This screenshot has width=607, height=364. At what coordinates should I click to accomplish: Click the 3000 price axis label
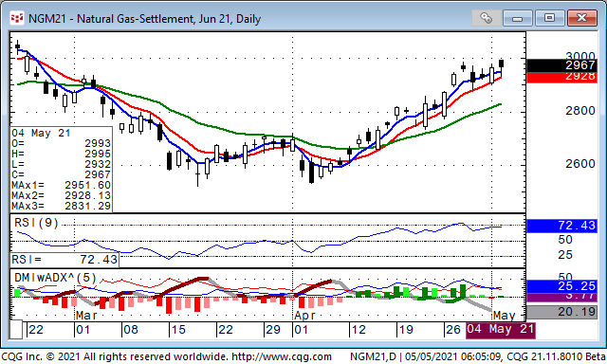click(579, 55)
